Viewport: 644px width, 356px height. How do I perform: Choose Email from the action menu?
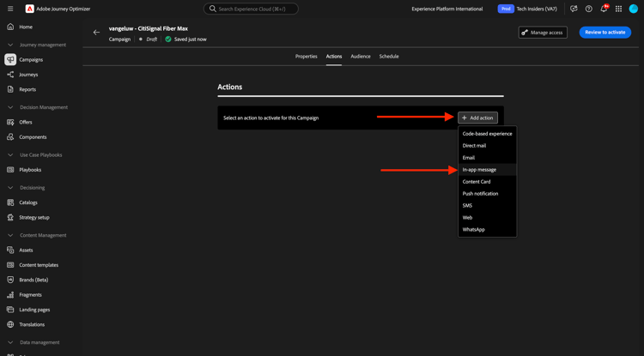click(x=487, y=158)
